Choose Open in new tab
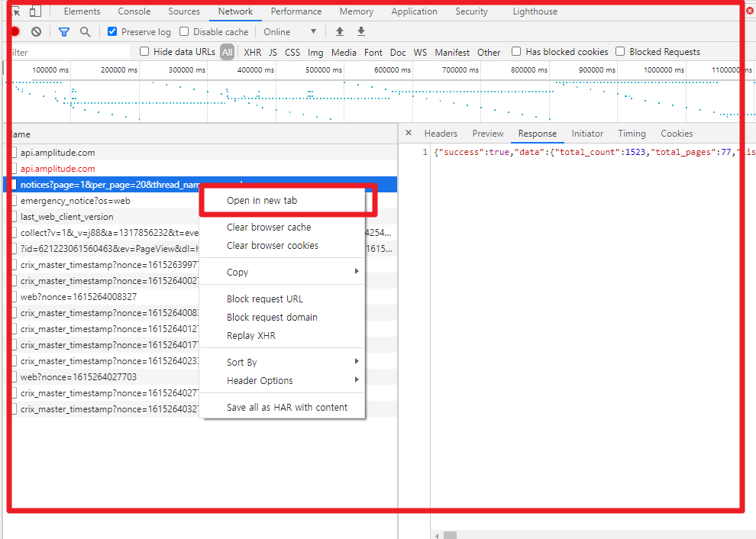The height and width of the screenshot is (539, 756). (282, 201)
